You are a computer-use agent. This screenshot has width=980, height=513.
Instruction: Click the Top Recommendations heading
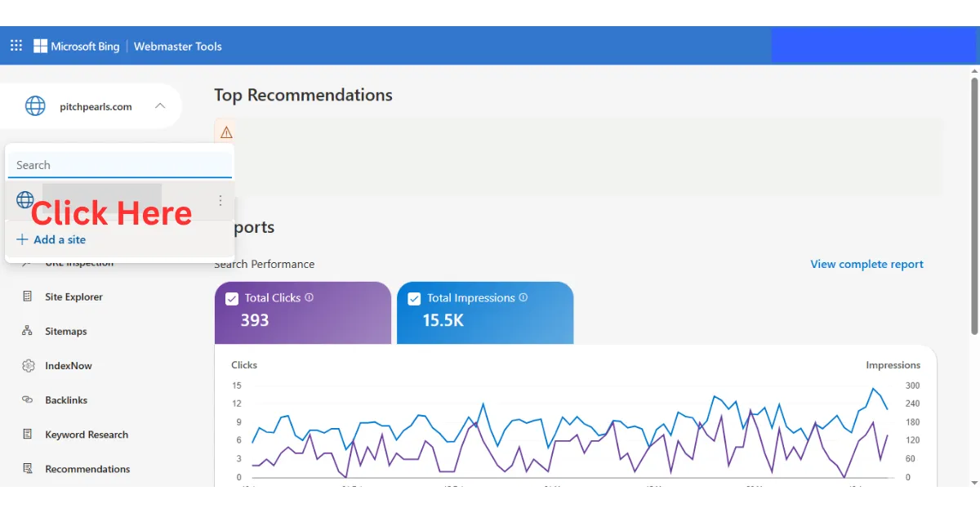[303, 96]
